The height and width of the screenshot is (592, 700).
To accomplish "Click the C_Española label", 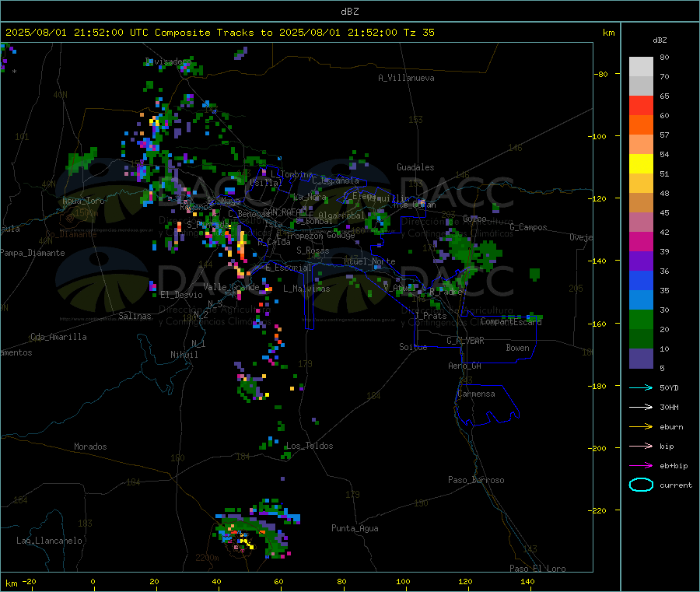I will [336, 180].
